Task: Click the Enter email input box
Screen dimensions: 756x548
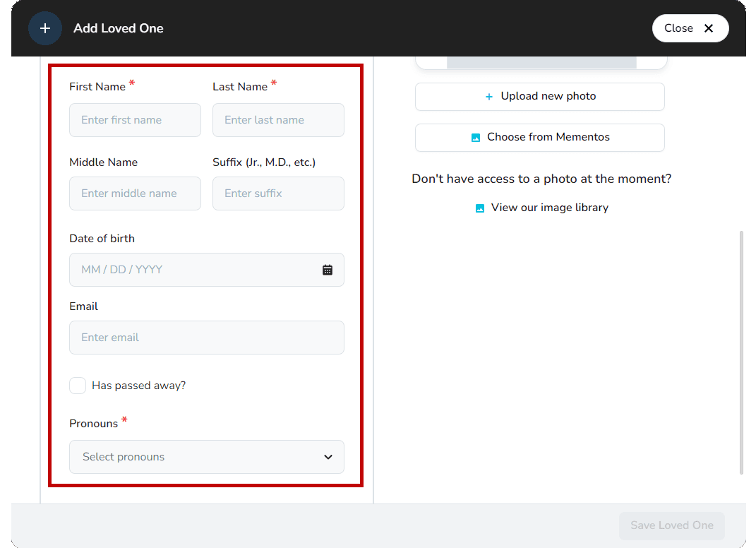Action: tap(206, 338)
